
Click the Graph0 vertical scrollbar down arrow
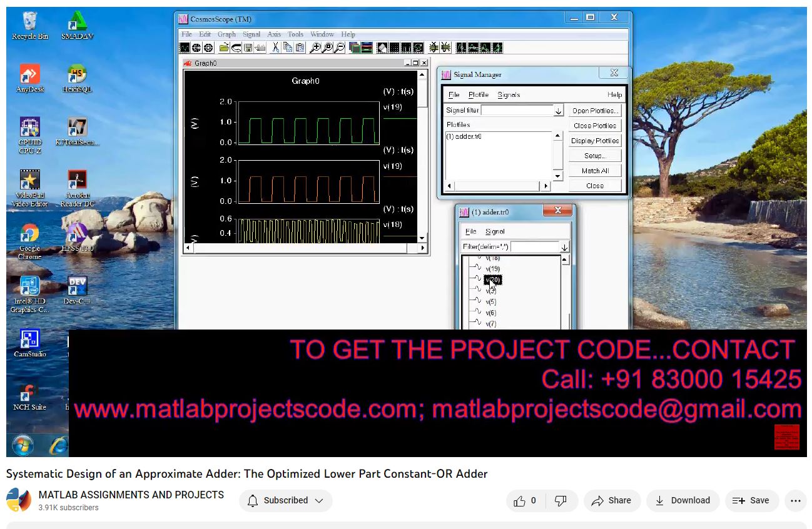(424, 238)
